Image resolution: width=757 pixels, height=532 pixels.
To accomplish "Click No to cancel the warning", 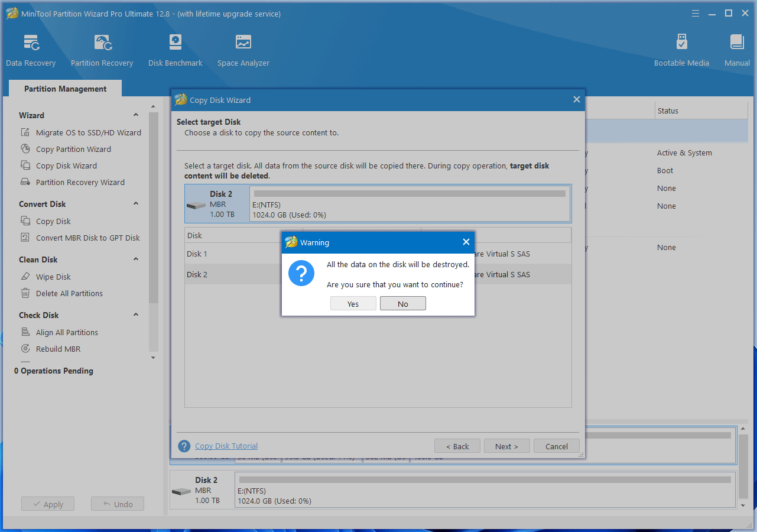I will click(402, 304).
